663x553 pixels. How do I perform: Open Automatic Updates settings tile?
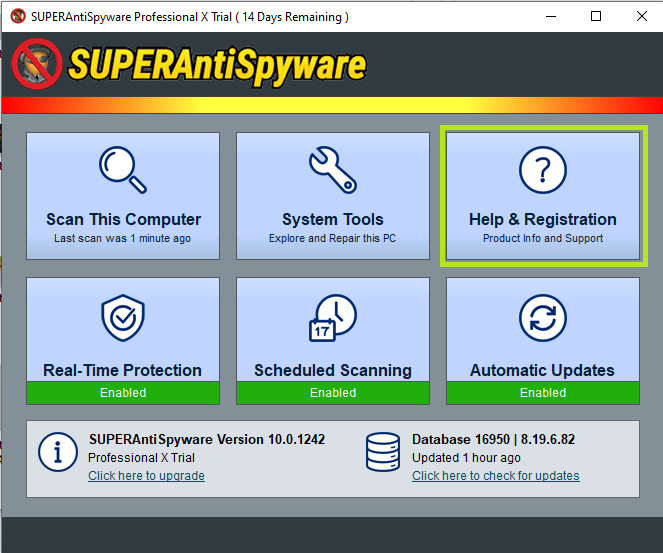click(x=542, y=341)
